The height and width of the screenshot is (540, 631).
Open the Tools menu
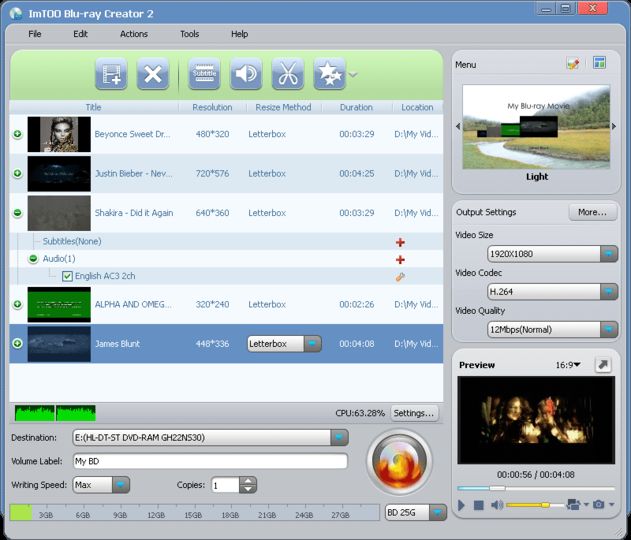point(190,34)
